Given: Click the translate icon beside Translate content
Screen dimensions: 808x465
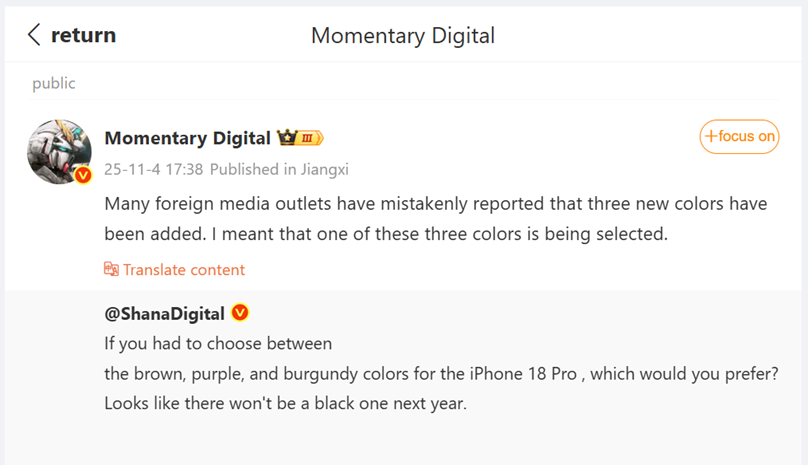Looking at the screenshot, I should [x=111, y=269].
